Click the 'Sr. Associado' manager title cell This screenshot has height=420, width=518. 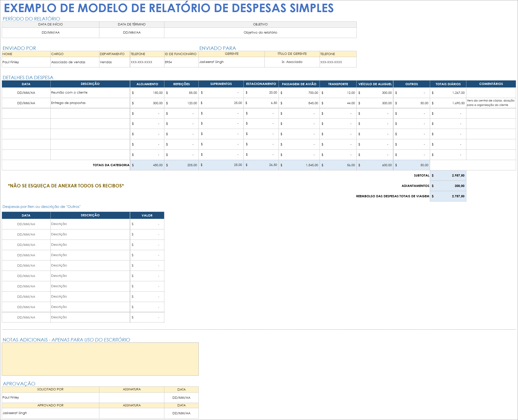(292, 62)
